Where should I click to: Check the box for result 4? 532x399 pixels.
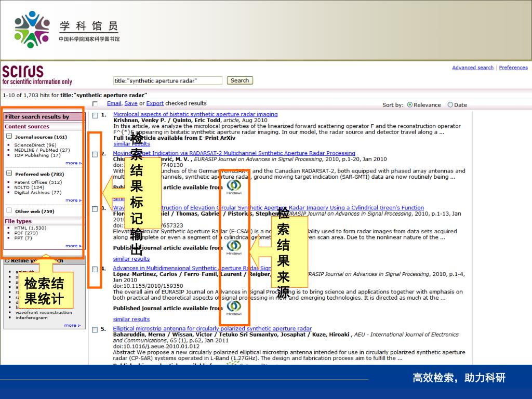click(95, 270)
